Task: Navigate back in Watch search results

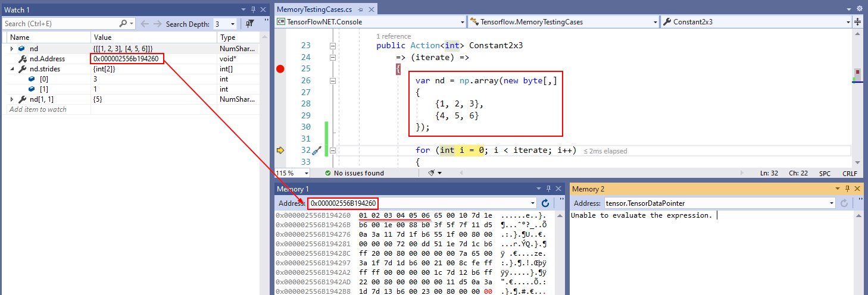Action: (x=145, y=24)
